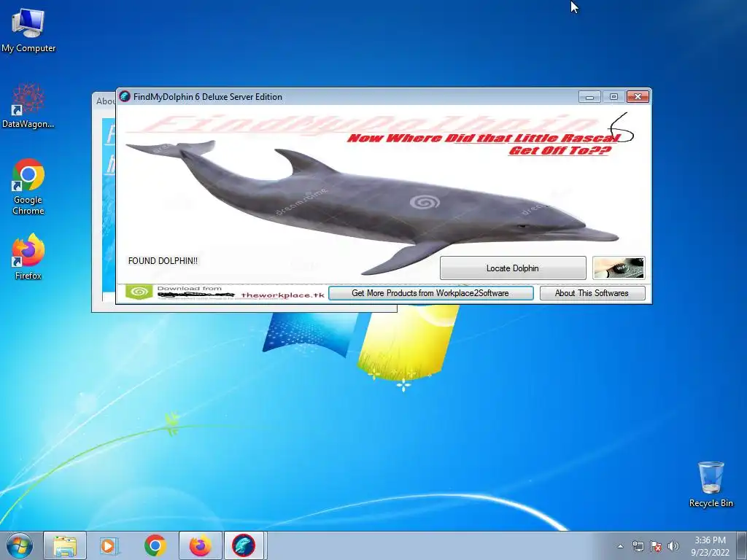747x560 pixels.
Task: Open Firefox desktop shortcut
Action: 28,256
